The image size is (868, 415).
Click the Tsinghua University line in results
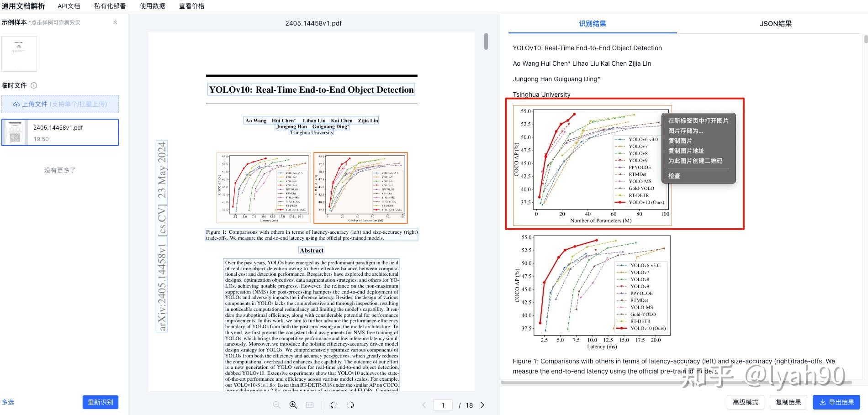click(541, 95)
